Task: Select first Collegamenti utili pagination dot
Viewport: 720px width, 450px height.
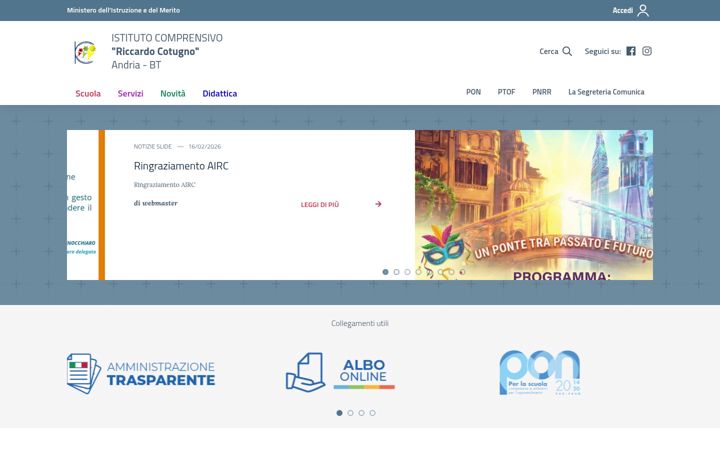Action: coord(339,413)
